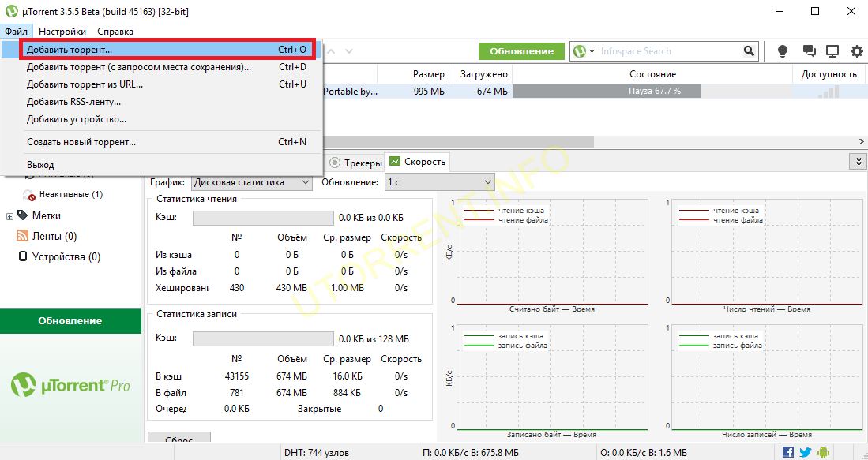Click the green Обновление button in the toolbar

pyautogui.click(x=521, y=51)
